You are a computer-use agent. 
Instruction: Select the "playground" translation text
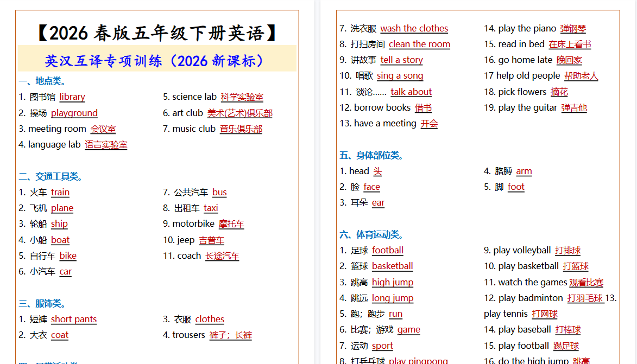(x=74, y=113)
